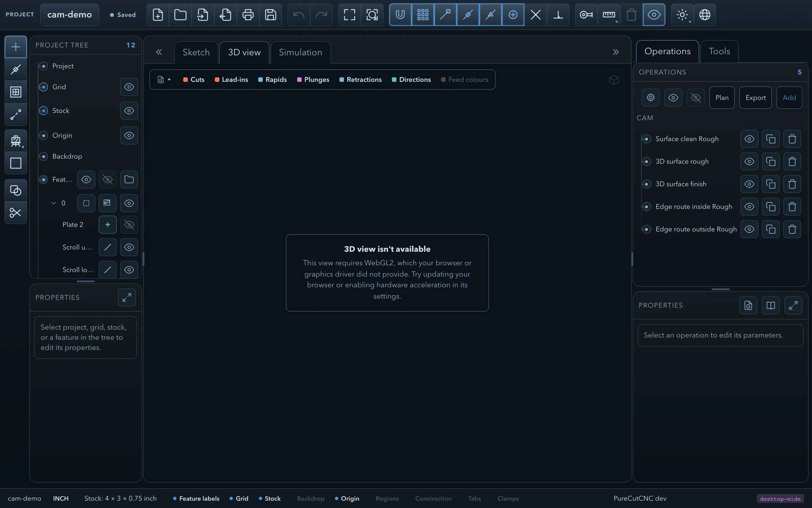
Task: Click the redo arrow icon
Action: click(x=321, y=15)
